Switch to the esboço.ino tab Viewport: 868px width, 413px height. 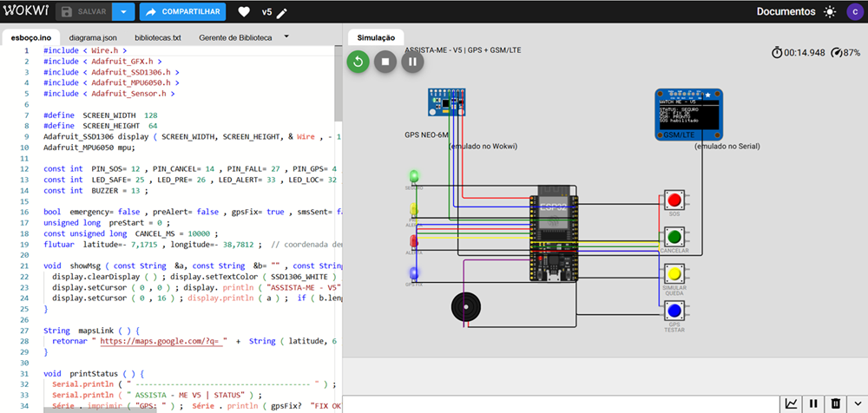pos(30,37)
